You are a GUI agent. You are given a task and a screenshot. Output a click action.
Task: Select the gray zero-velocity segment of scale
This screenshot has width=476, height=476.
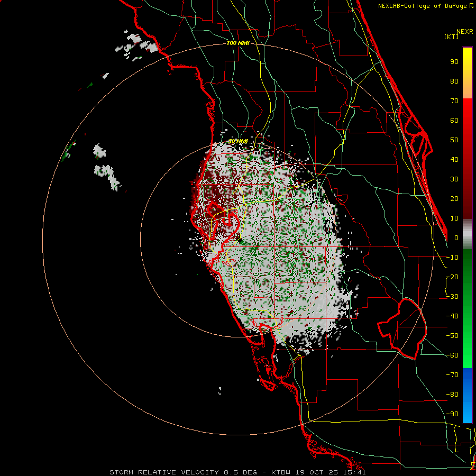click(x=467, y=234)
